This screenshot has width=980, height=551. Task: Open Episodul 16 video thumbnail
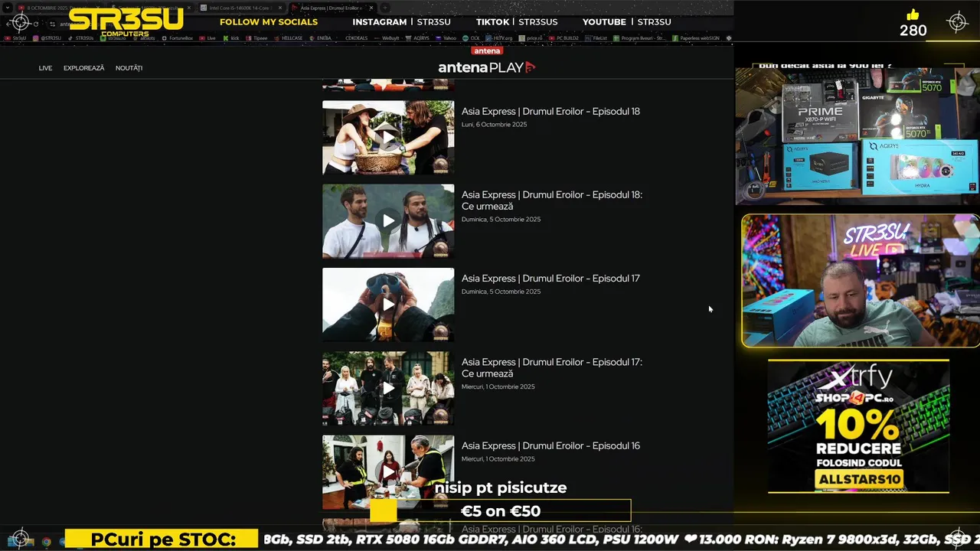[x=388, y=472]
